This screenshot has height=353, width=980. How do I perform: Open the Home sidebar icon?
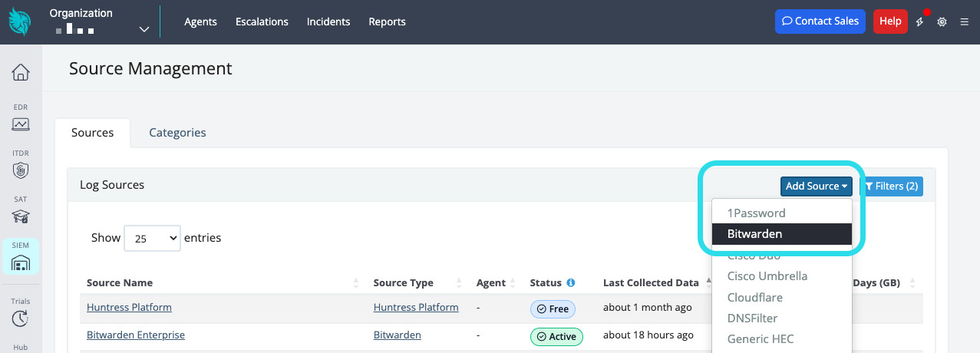[21, 73]
